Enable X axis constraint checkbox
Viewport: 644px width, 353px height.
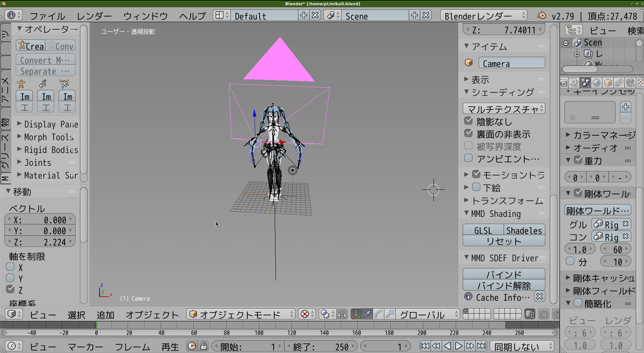coord(10,267)
